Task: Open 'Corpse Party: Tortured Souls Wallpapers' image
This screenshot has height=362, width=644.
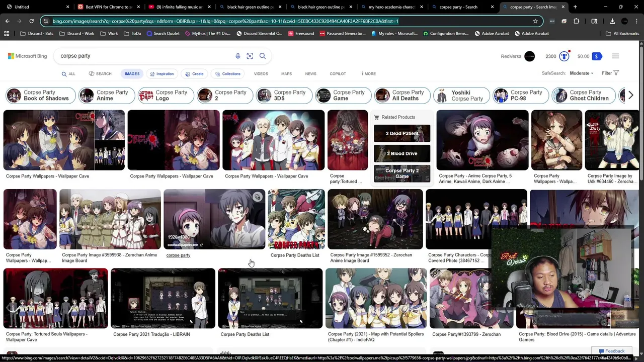Action: coord(55,298)
